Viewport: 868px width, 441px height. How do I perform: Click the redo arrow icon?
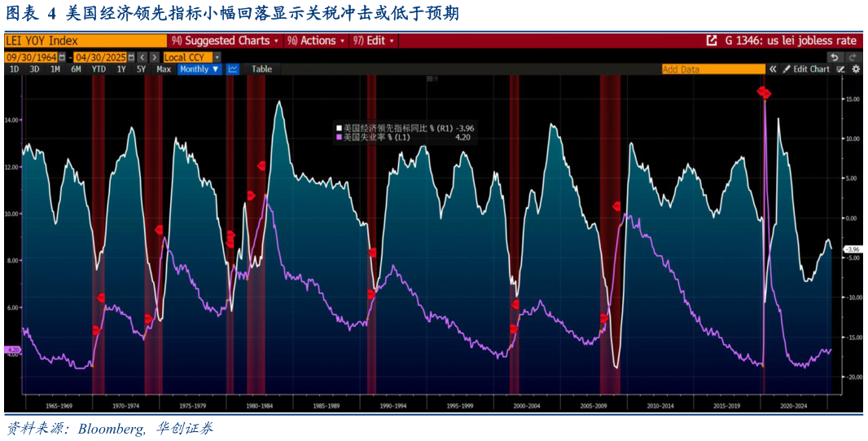[853, 57]
